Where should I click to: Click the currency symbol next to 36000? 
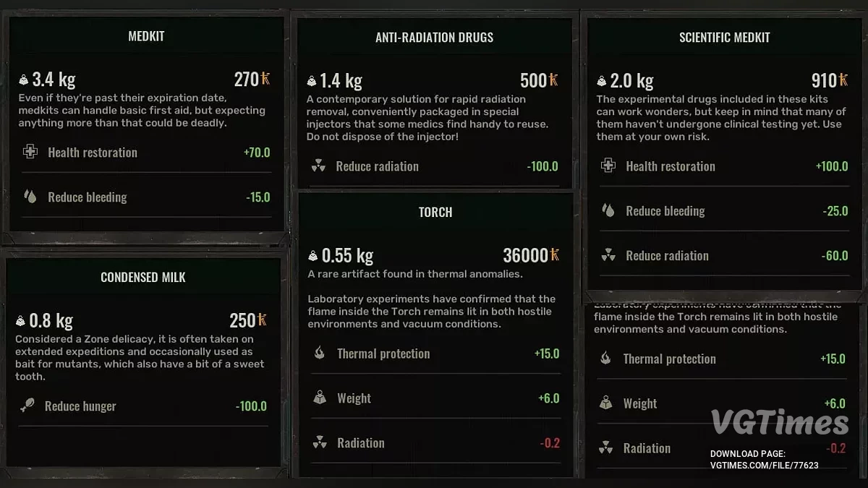(x=555, y=255)
